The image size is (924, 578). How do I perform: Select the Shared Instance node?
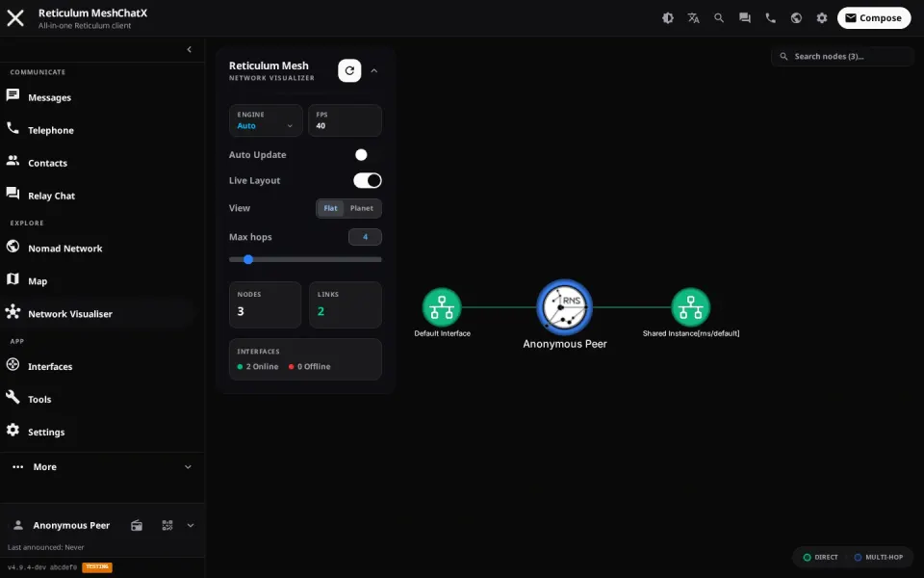691,307
